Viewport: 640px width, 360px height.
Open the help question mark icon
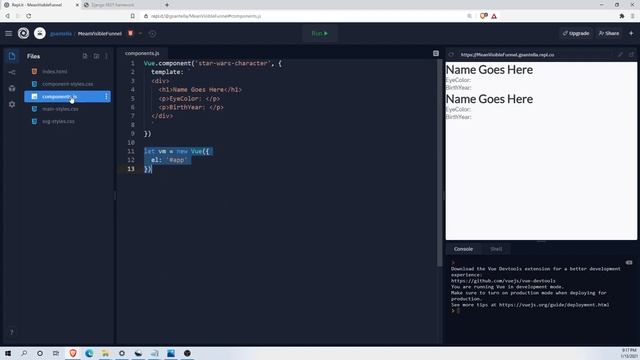[11, 332]
